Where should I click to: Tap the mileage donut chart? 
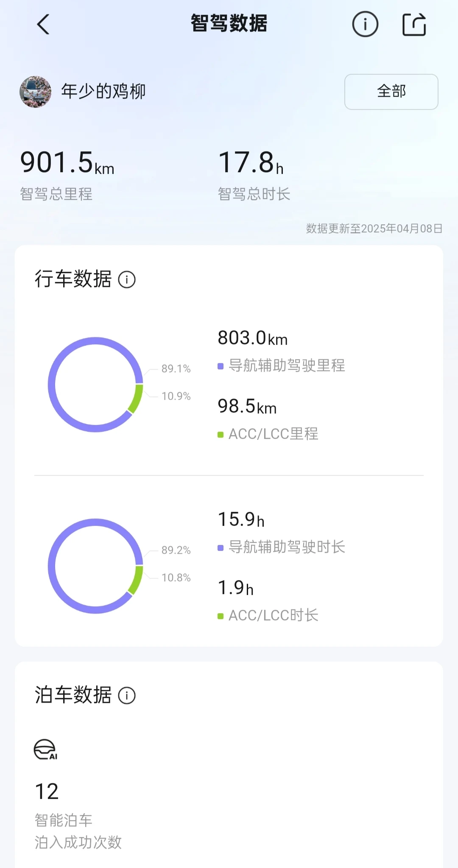95,385
